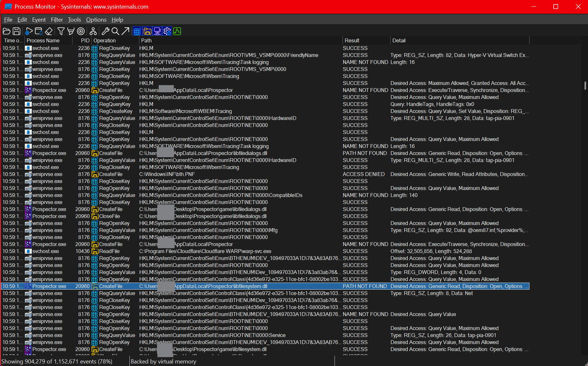Click the Jump To Object arrow icon
The image size is (588, 366).
[125, 31]
